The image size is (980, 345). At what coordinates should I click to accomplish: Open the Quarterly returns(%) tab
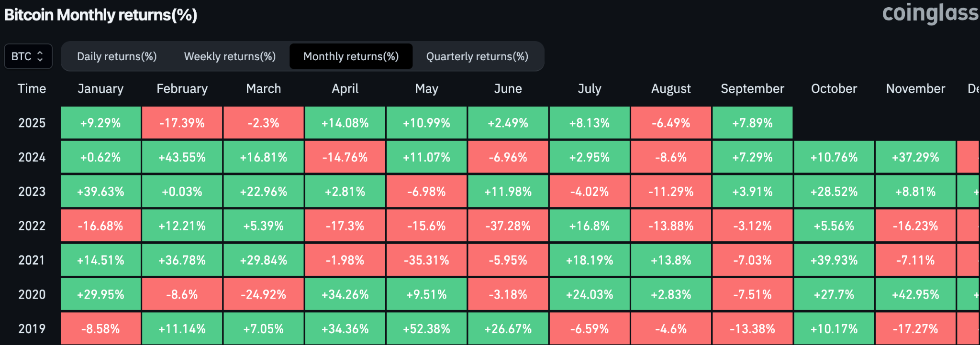coord(477,56)
